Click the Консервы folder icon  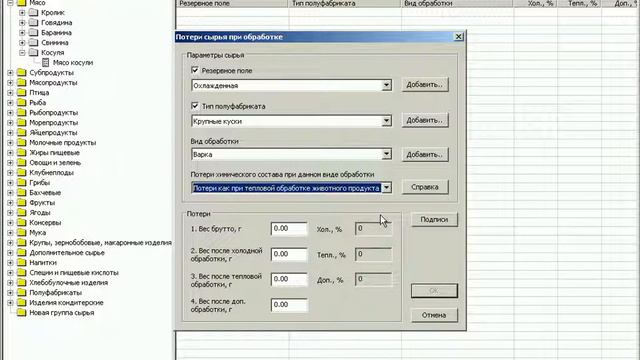coord(22,222)
